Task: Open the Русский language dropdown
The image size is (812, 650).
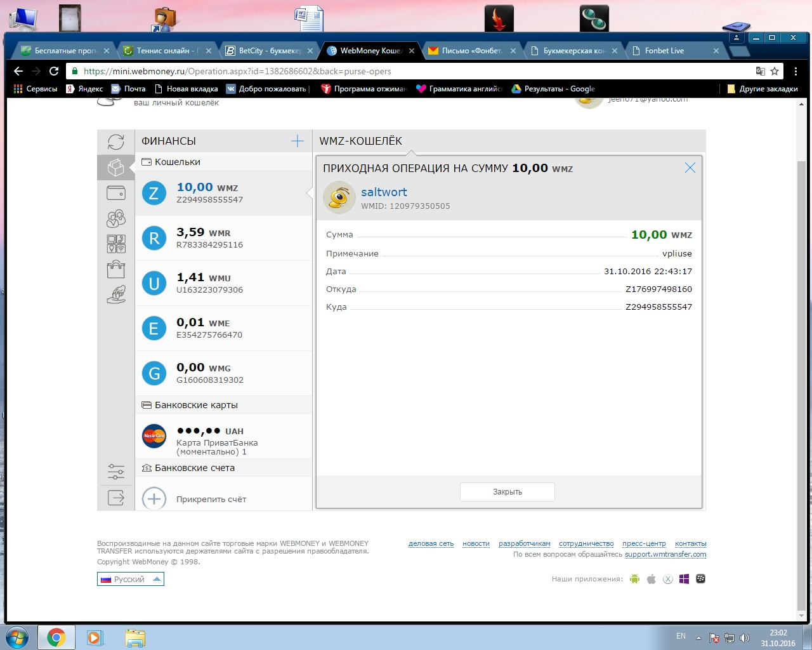Action: (131, 579)
